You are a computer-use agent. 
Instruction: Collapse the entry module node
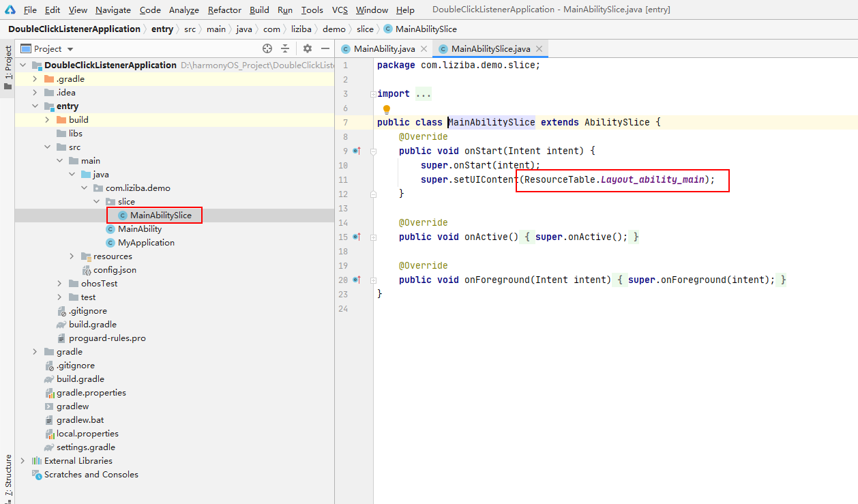pos(35,106)
